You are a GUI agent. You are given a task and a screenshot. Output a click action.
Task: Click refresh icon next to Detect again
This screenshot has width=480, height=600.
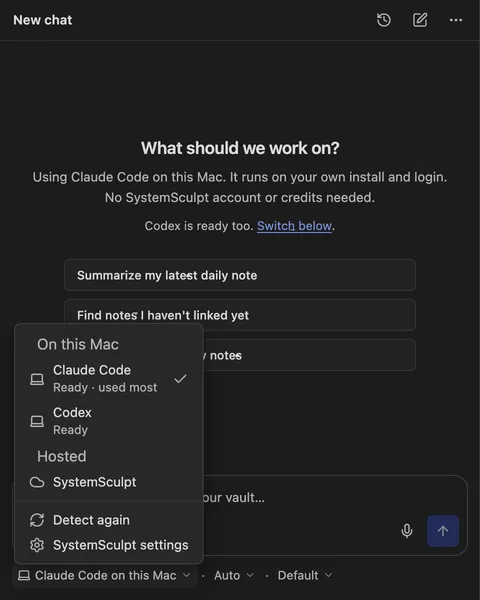pyautogui.click(x=37, y=520)
